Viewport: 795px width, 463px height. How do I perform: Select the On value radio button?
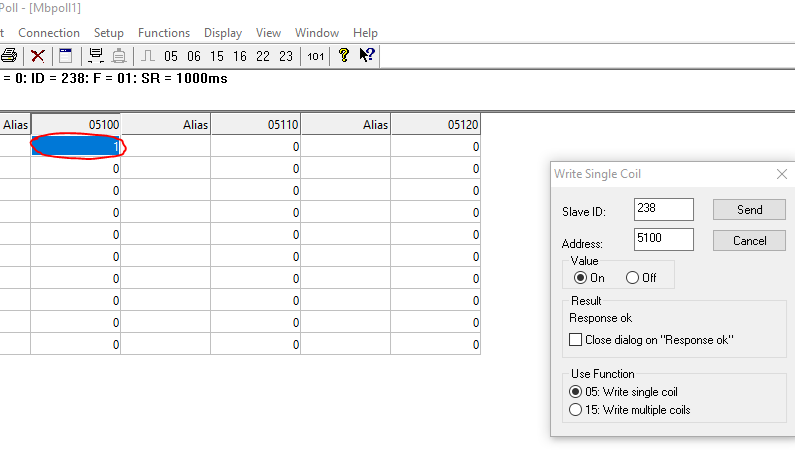click(580, 278)
